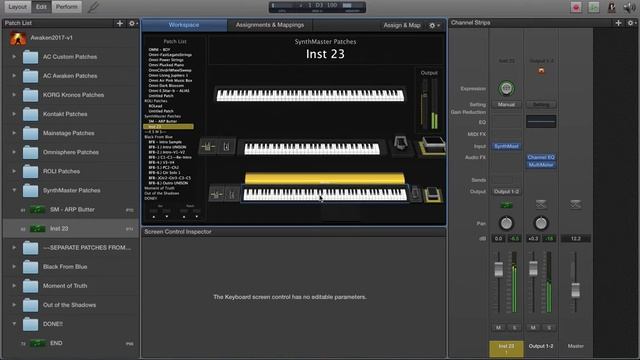640x360 pixels.
Task: Open the Assignments & Mappings tab
Action: [x=270, y=25]
